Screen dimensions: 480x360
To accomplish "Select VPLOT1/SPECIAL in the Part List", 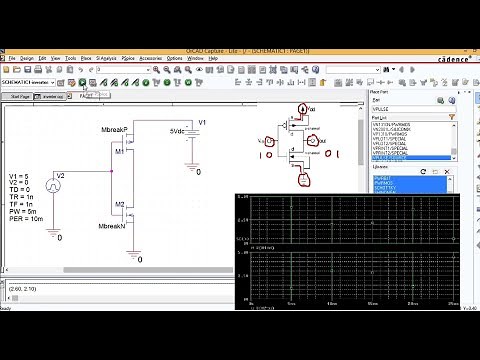I will click(389, 139).
